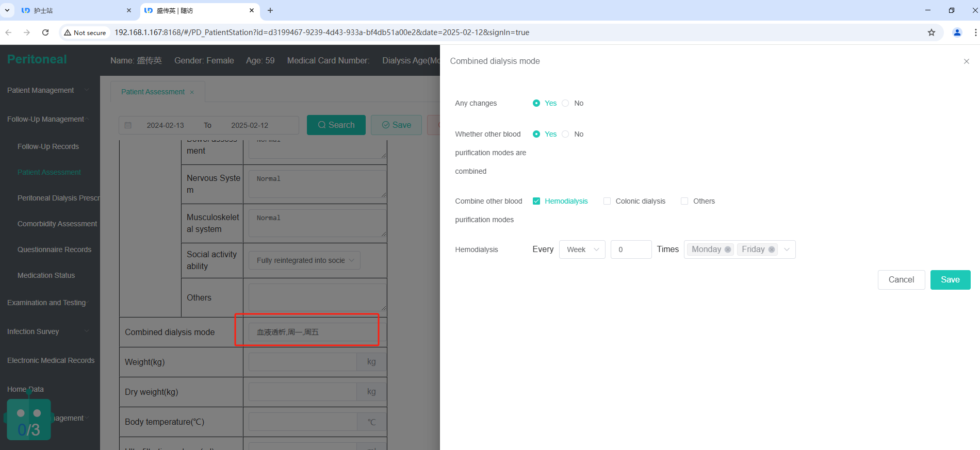Image resolution: width=980 pixels, height=450 pixels.
Task: Bookmark this page with the star icon
Action: point(932,32)
